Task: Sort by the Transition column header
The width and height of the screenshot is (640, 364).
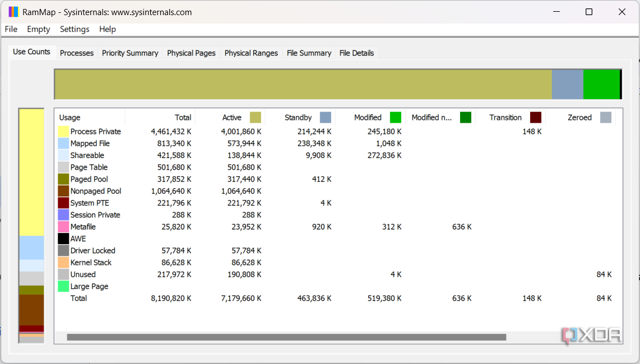Action: 511,118
